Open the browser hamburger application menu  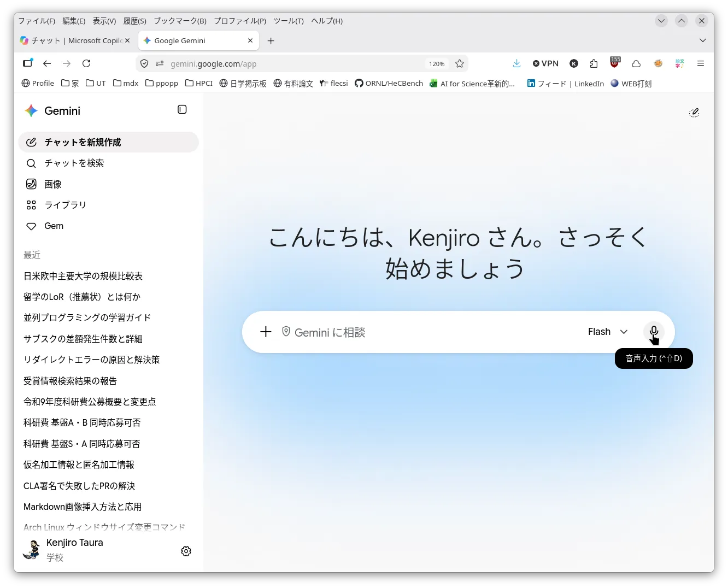[701, 63]
